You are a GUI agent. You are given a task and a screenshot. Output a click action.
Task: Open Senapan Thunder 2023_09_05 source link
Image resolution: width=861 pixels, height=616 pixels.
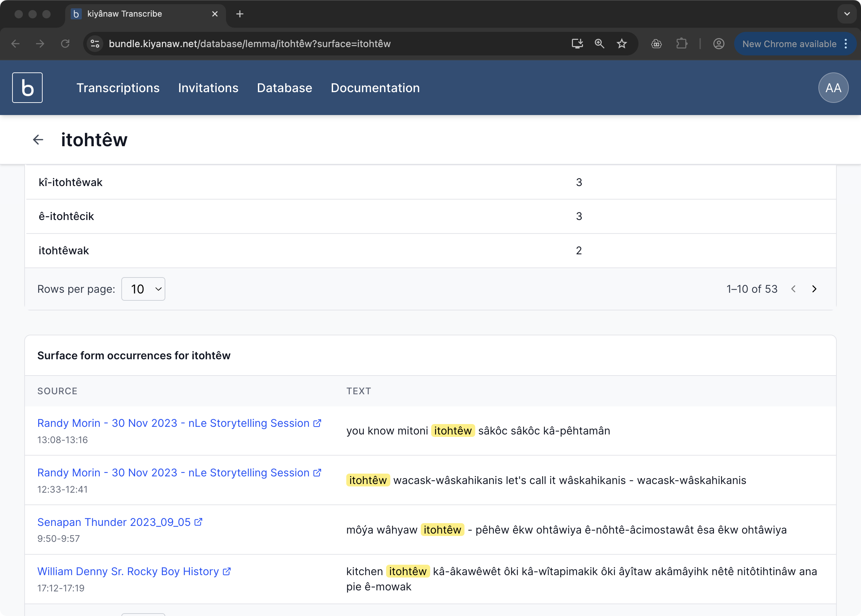(x=114, y=522)
